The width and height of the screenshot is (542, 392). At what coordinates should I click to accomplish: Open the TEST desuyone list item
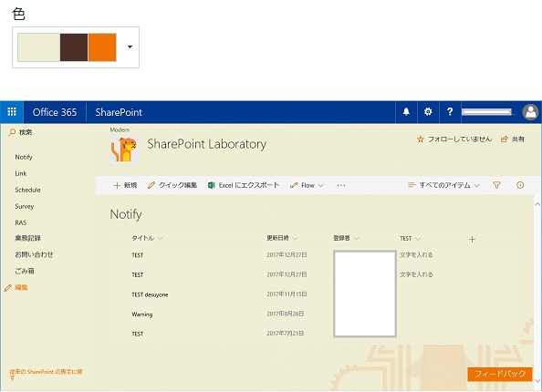coord(150,295)
